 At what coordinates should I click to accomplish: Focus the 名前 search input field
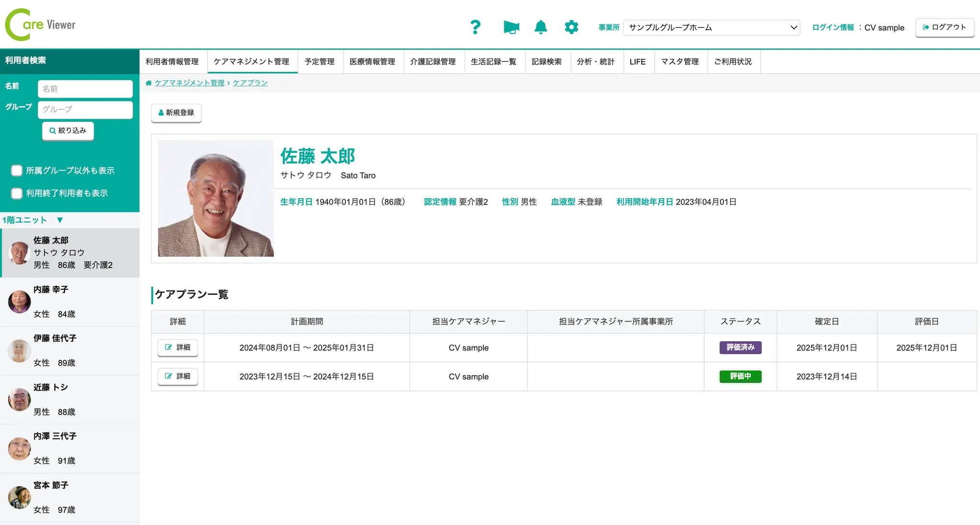click(x=85, y=89)
